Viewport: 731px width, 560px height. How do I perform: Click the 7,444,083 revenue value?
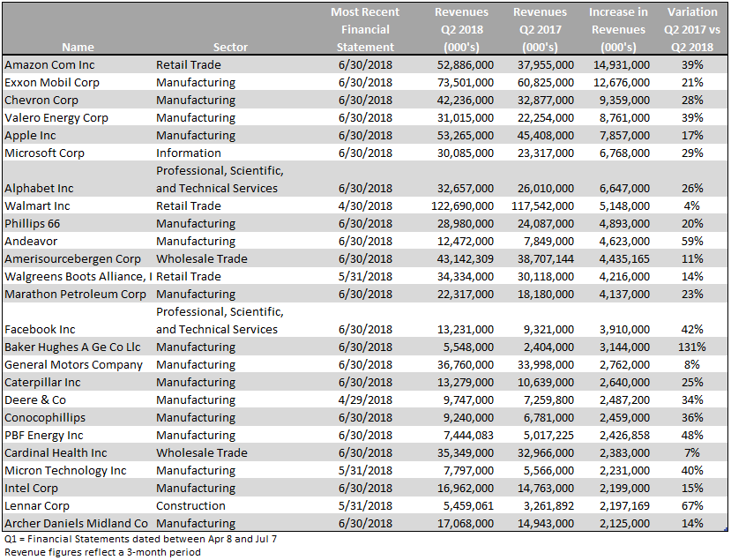[x=468, y=436]
